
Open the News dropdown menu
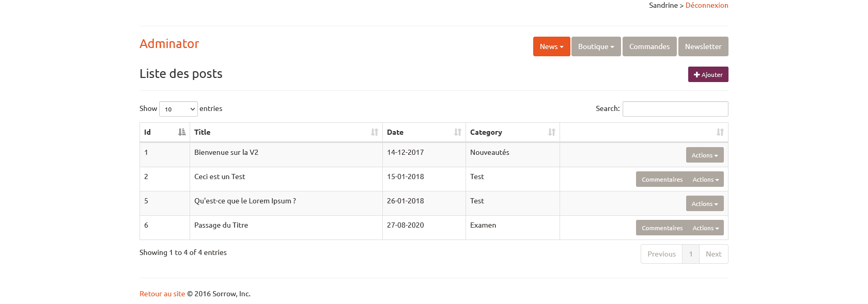click(x=551, y=46)
